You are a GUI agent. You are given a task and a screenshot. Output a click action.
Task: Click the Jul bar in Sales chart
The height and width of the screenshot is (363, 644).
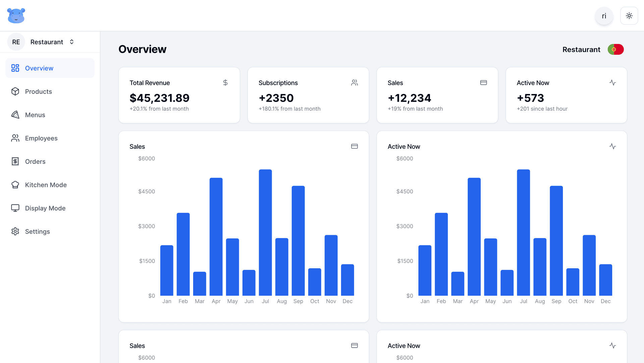(x=265, y=232)
